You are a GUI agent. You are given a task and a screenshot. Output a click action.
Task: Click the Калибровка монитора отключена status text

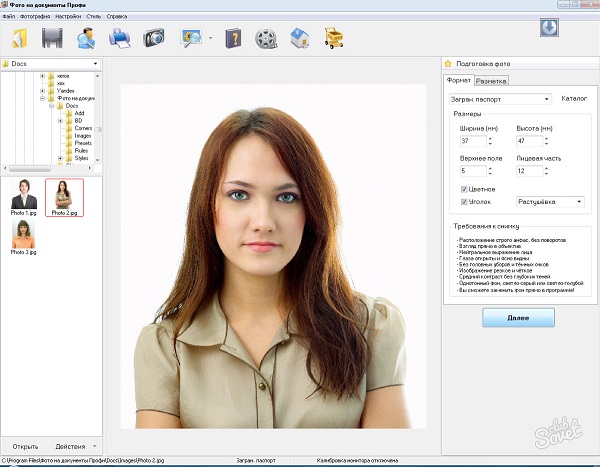pos(357,460)
